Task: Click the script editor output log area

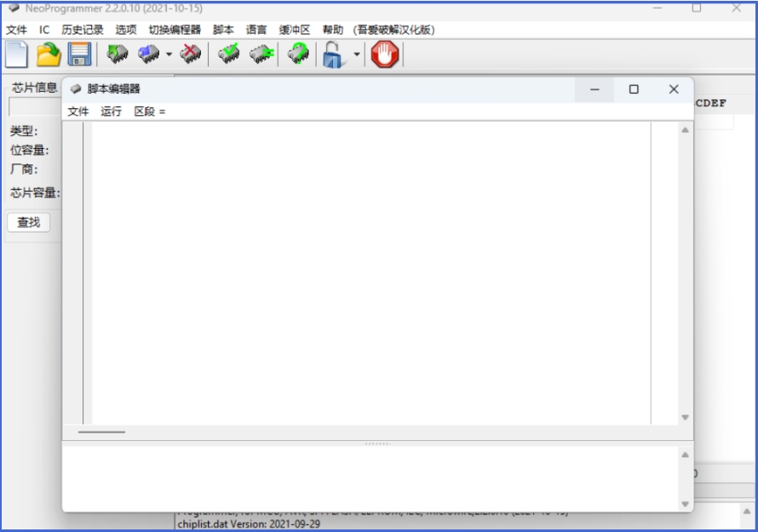Action: tap(370, 478)
